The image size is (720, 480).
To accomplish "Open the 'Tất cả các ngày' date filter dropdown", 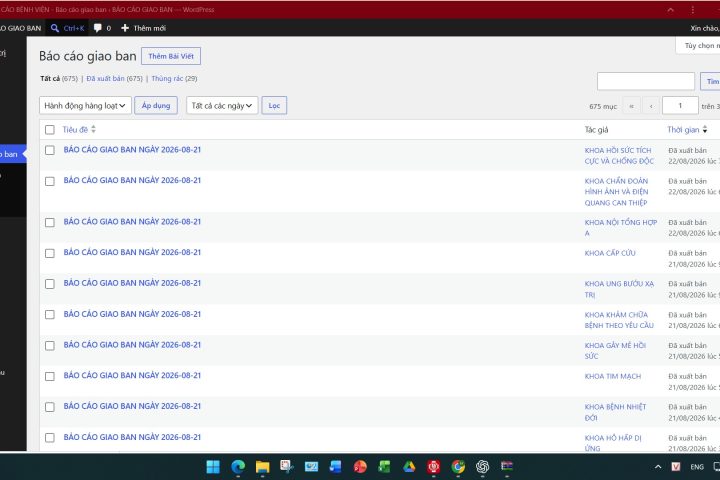I will click(x=222, y=106).
